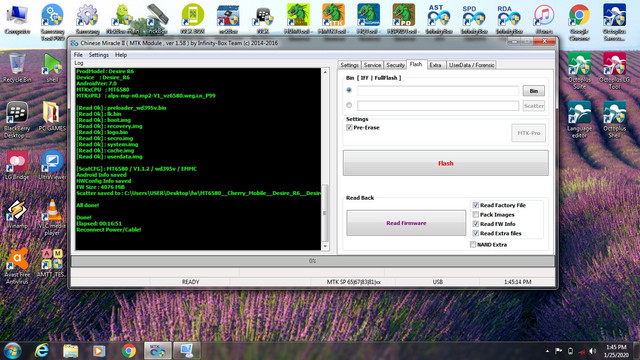Launch iTunes from the desktop
This screenshot has height=360, width=640.
[x=544, y=18]
